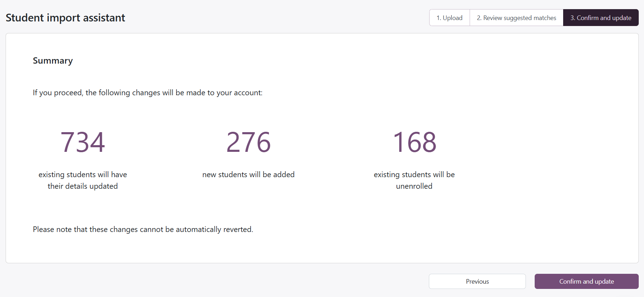Click the 'new students will be added' label

[x=248, y=175]
